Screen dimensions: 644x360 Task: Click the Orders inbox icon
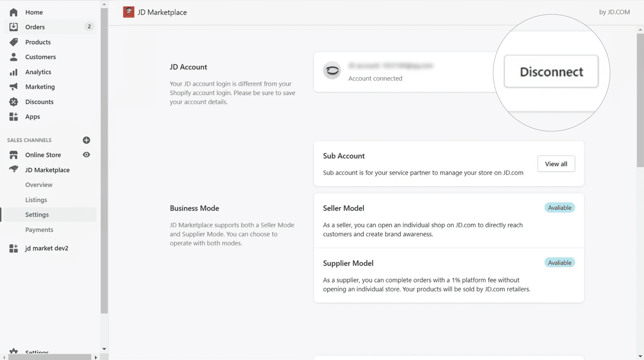(13, 27)
